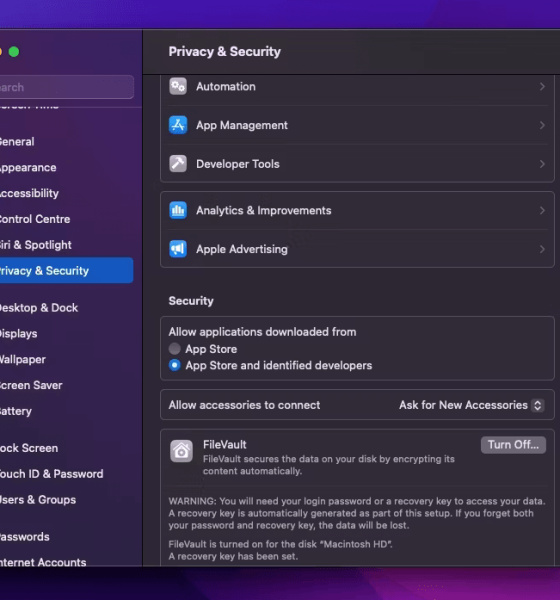
Task: Click the Apple Advertising megaphone icon
Action: tap(178, 249)
